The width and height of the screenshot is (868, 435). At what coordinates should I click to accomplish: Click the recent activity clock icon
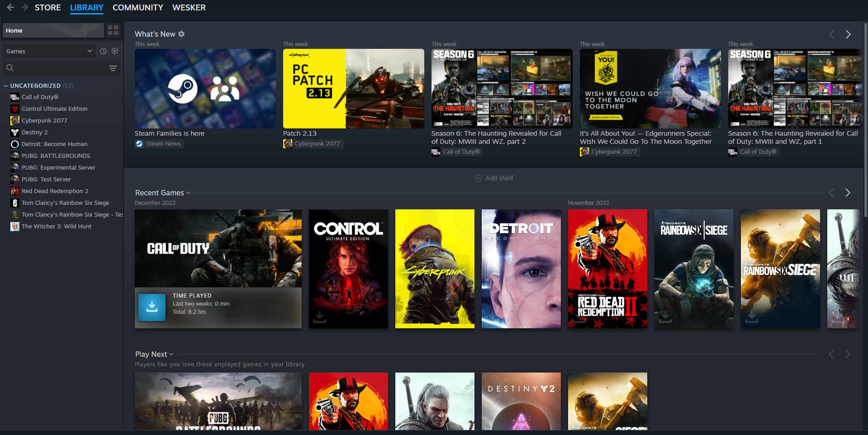point(103,51)
